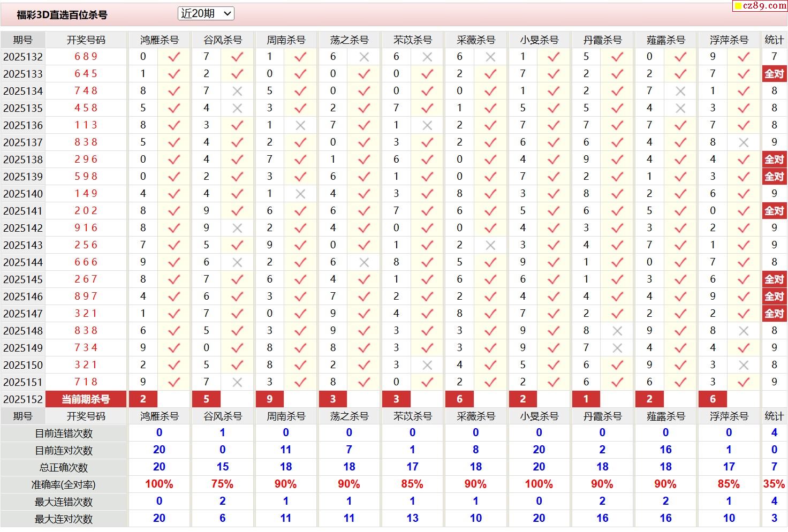Click the bottom 小旻杀号 column header
Screen dimensions: 788x532
[x=539, y=416]
